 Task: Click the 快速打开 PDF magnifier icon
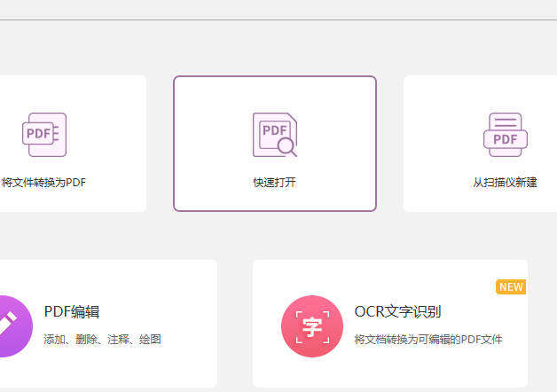point(274,135)
